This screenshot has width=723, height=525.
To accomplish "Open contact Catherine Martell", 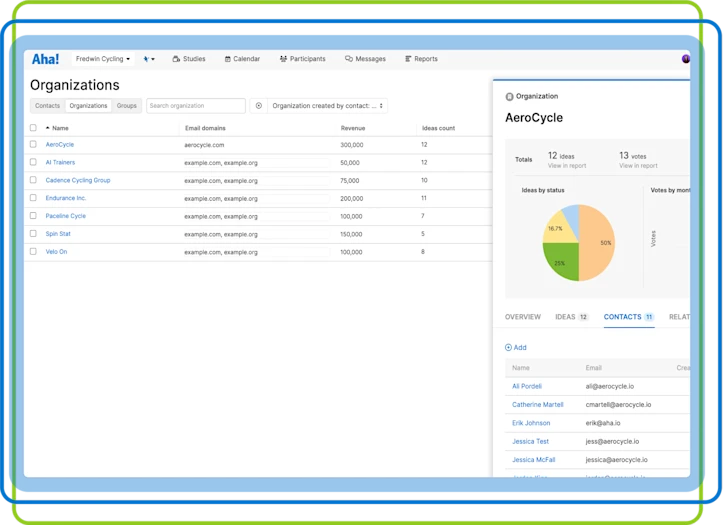I will click(x=538, y=405).
